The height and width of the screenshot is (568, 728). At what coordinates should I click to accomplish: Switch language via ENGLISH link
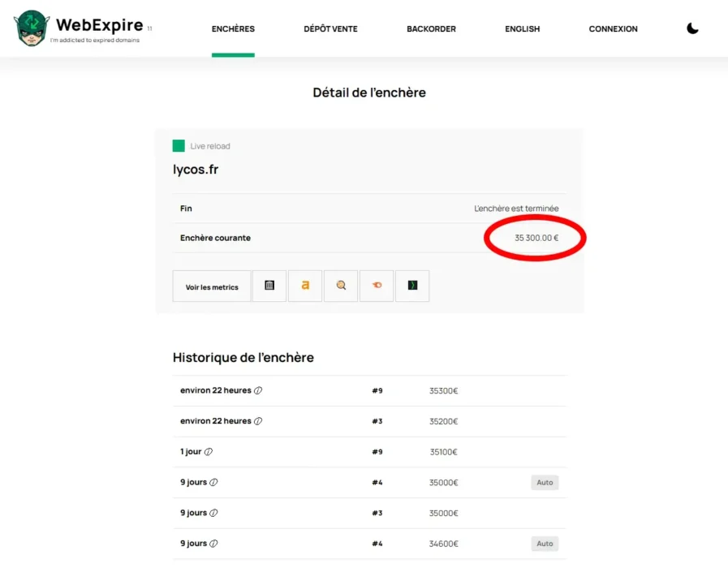[523, 28]
